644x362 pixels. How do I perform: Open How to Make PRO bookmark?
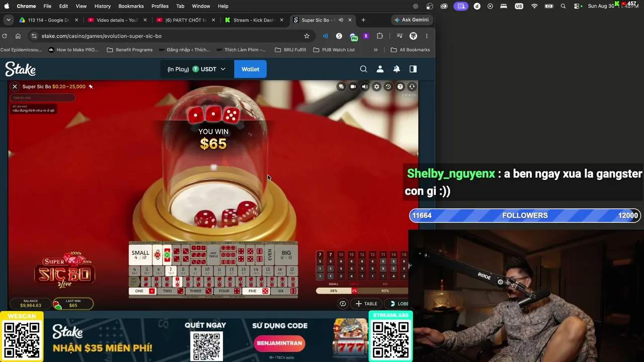coord(73,50)
